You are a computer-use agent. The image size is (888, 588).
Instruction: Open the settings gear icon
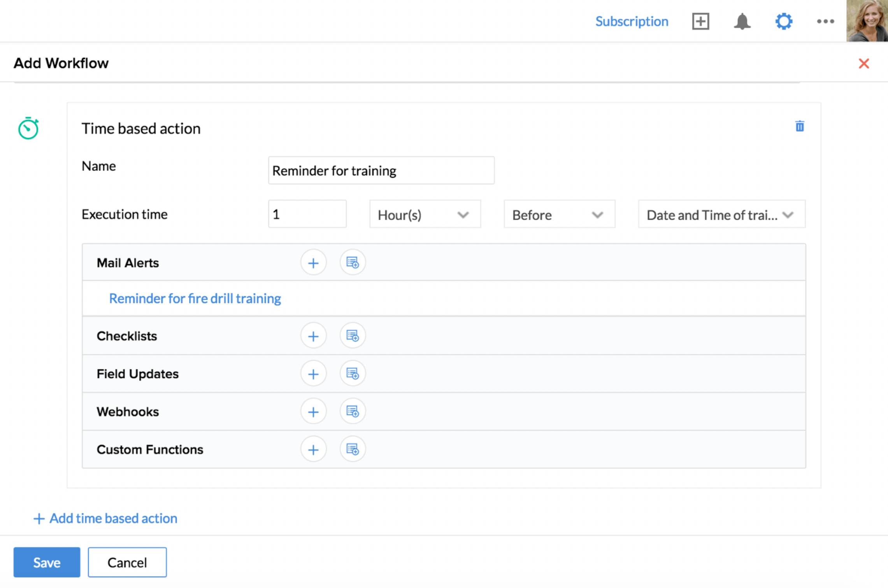784,21
